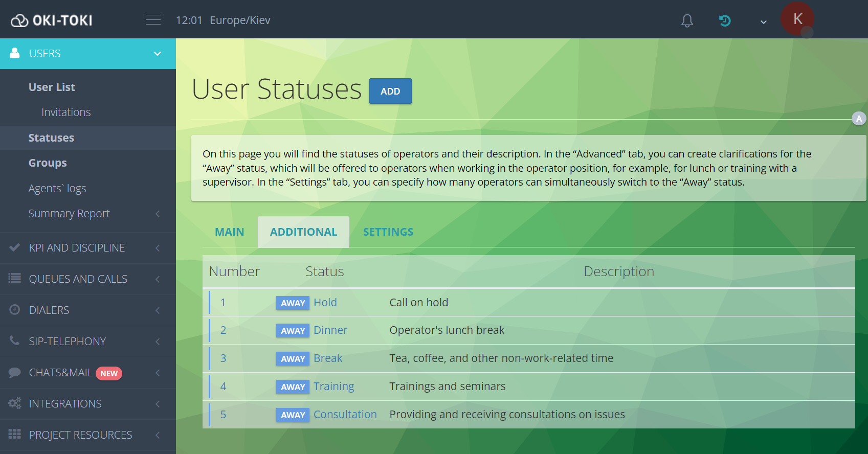Open the dropdown arrow beside avatar
This screenshot has height=454, width=868.
click(763, 22)
